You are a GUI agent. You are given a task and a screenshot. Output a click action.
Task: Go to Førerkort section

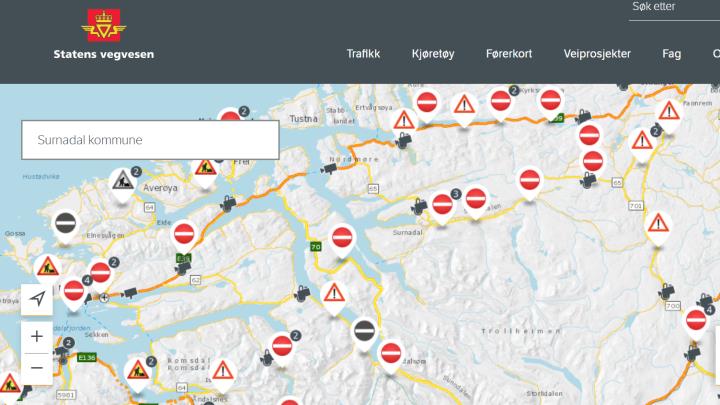[509, 54]
